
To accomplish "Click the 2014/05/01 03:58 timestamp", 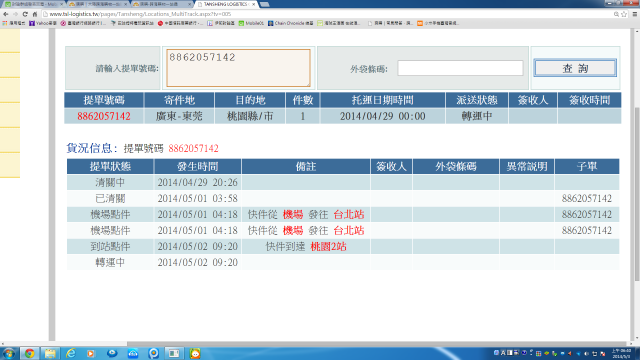I will click(x=198, y=198).
